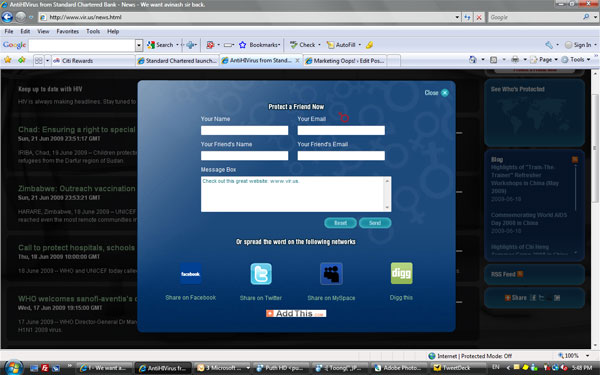Open Google toolbar search box dropdown
This screenshot has height=375, width=600.
click(139, 45)
